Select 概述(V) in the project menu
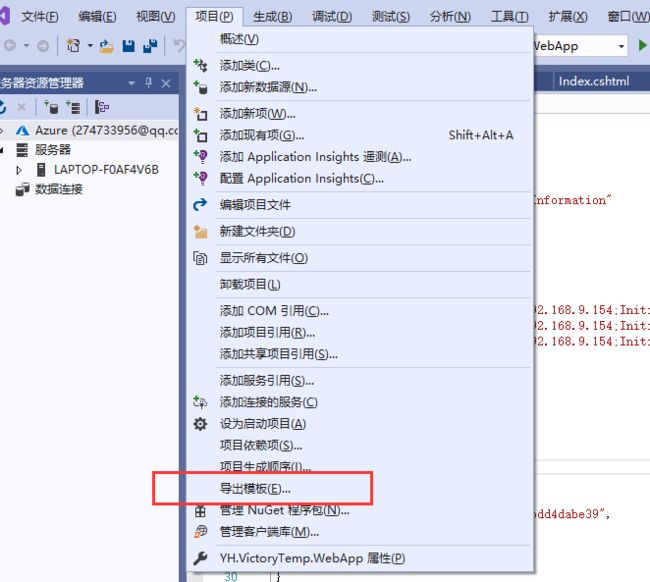 click(360, 39)
